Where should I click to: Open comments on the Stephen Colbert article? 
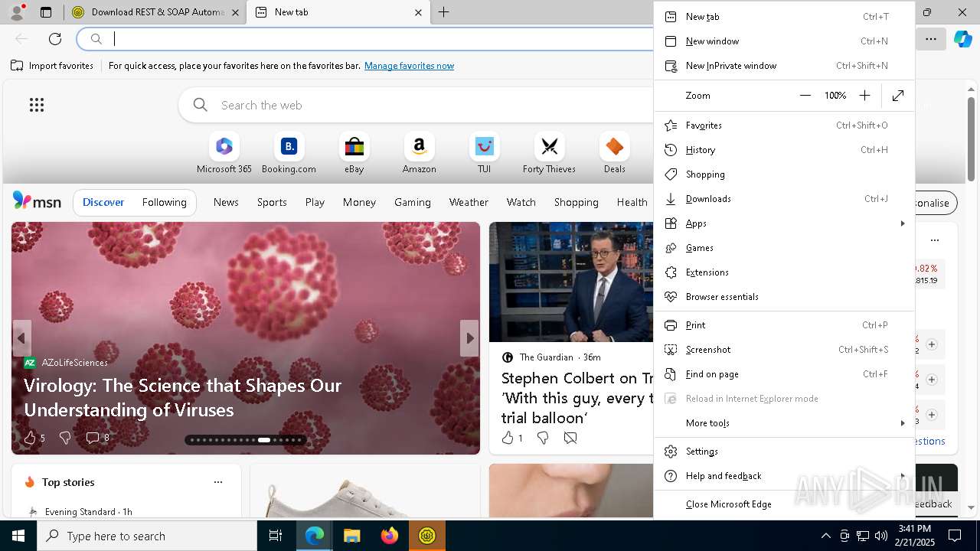click(570, 438)
